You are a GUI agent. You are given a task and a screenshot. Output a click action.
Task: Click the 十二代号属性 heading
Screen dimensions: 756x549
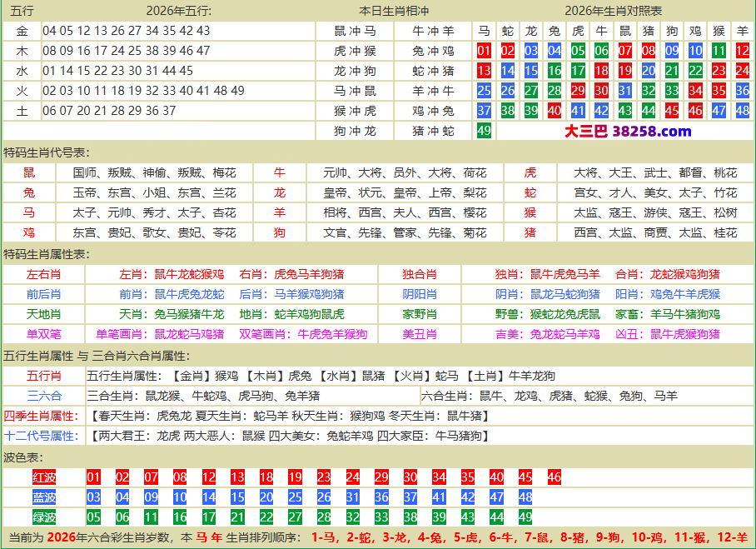pyautogui.click(x=40, y=436)
